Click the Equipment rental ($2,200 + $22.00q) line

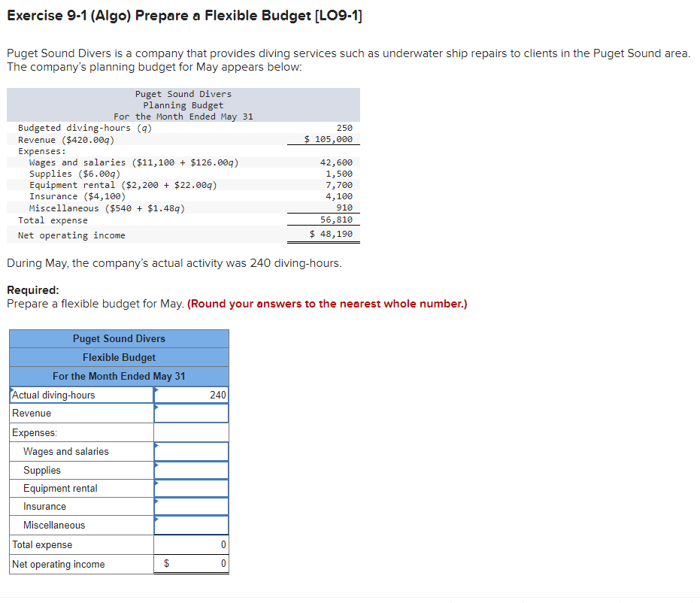click(123, 185)
